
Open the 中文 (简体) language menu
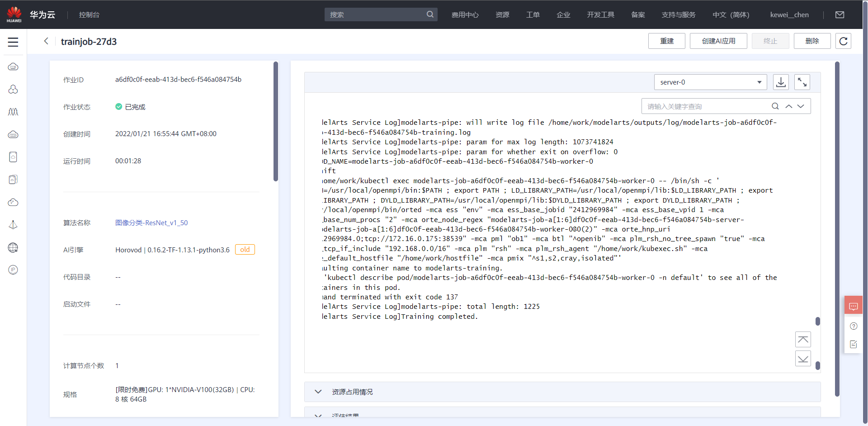(731, 15)
